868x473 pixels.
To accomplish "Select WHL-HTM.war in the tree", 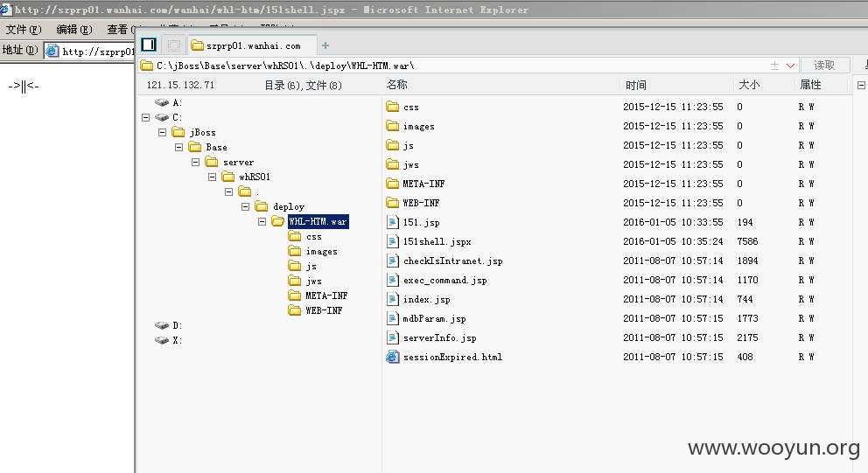I will pos(318,221).
